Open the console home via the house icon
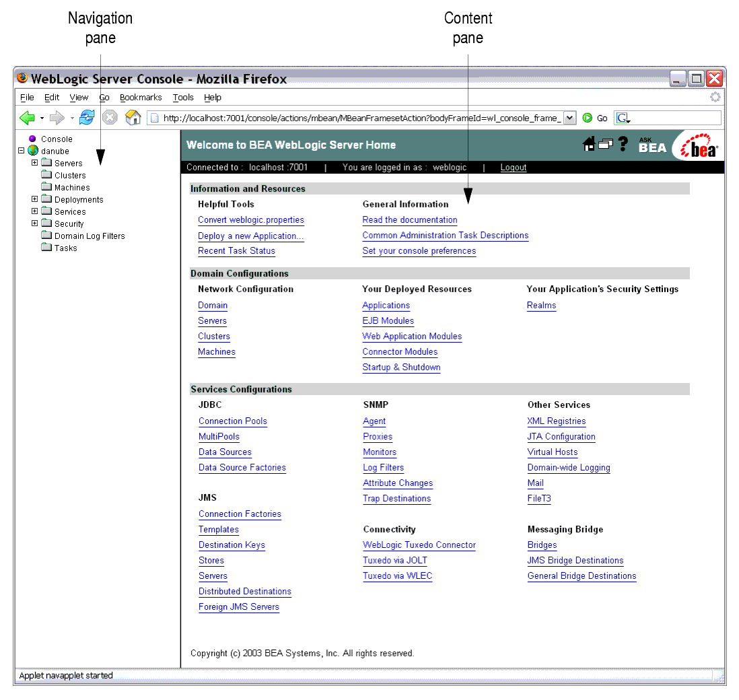 click(590, 142)
